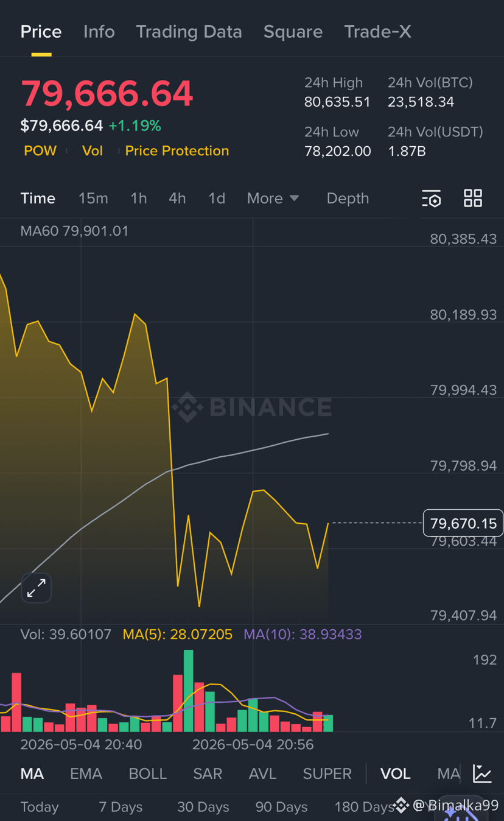
Task: Tap the 2026-05-04 20:40 time label
Action: (81, 745)
